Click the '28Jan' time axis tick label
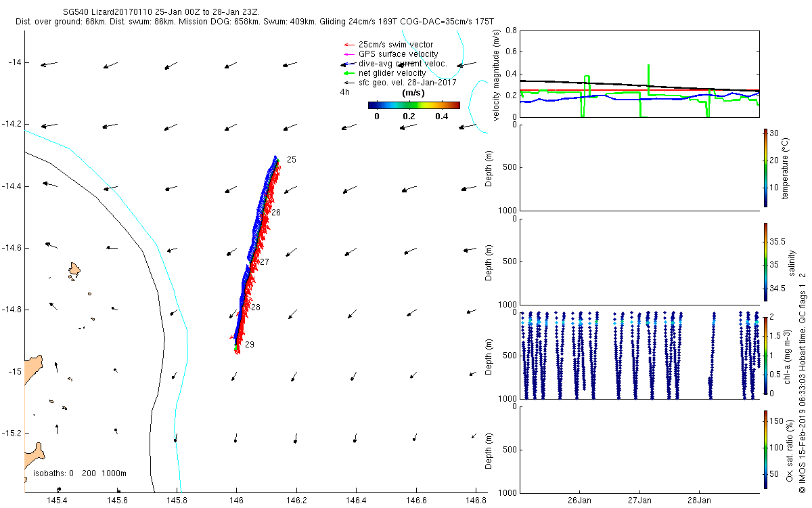Viewport: 812px width, 508px height. click(699, 501)
